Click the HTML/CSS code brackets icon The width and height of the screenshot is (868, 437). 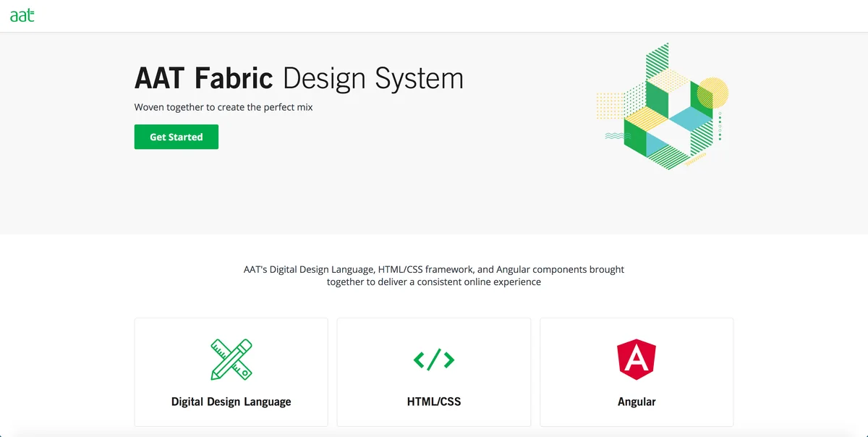pyautogui.click(x=434, y=360)
